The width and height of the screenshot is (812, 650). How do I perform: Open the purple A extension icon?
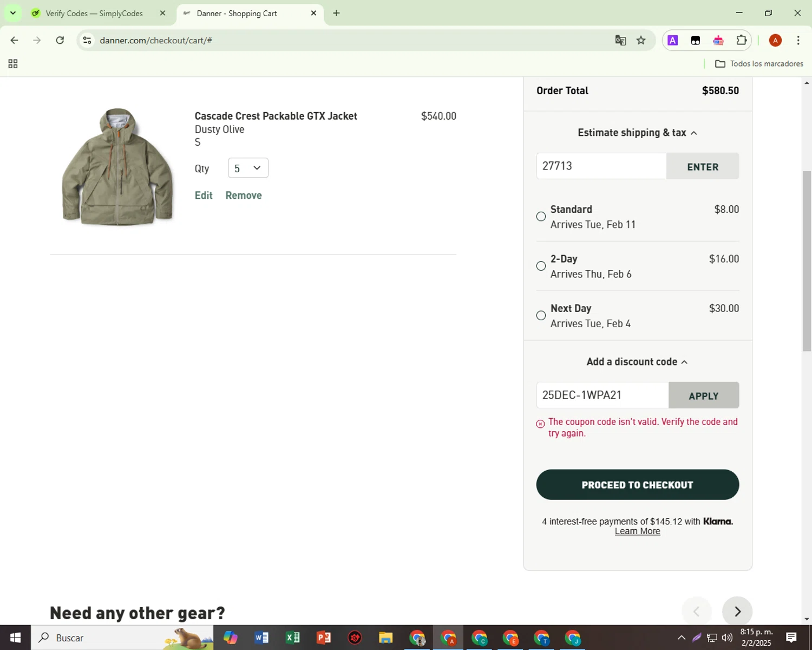click(x=672, y=40)
